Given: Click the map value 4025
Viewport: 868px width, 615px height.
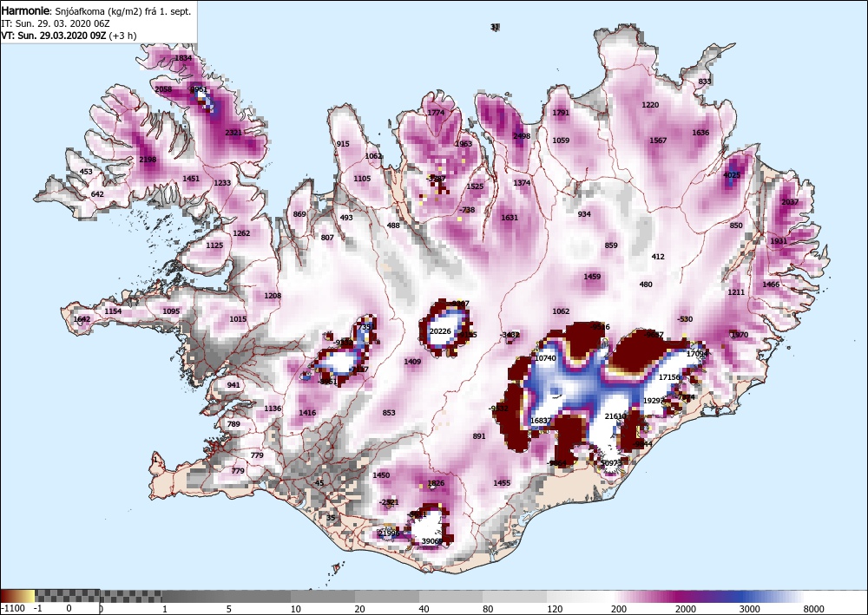Looking at the screenshot, I should click(732, 175).
